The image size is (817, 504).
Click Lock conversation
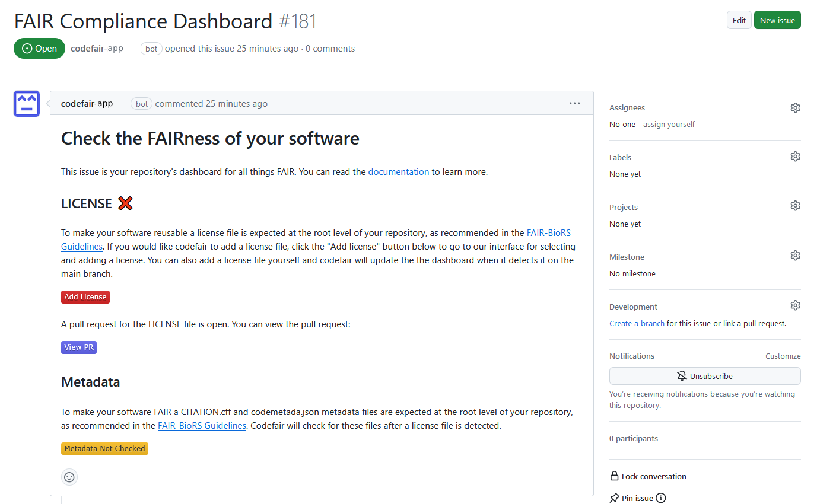(648, 477)
